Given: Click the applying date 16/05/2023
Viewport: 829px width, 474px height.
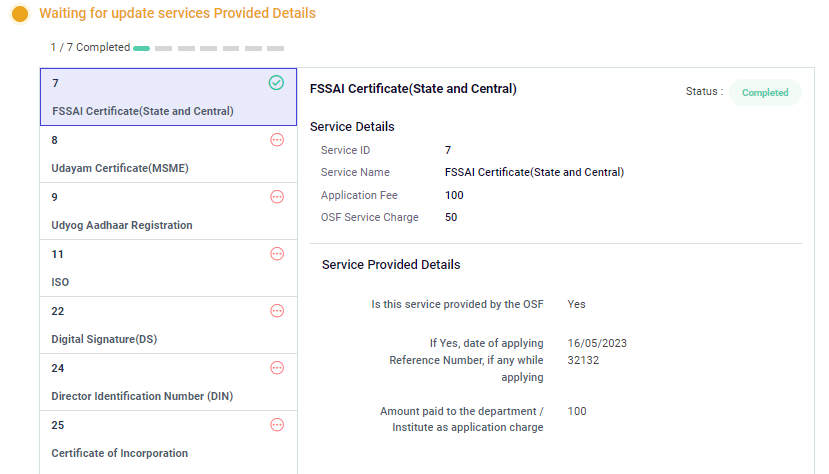Looking at the screenshot, I should [597, 343].
